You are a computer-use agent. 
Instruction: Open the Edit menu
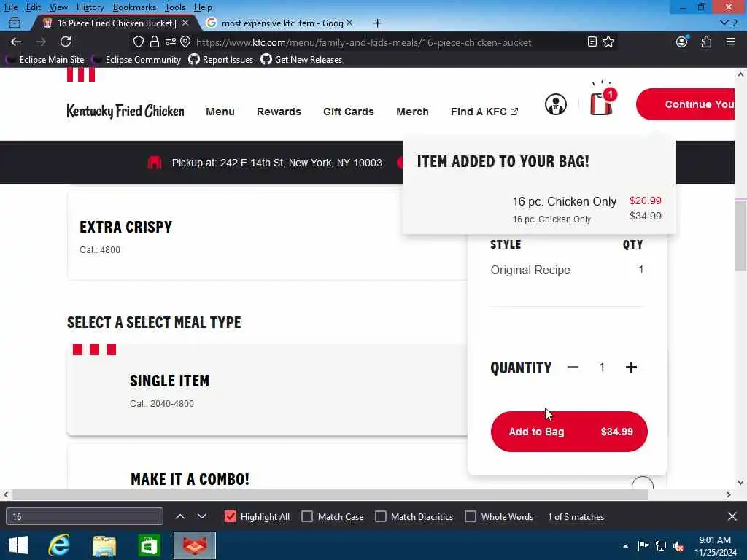click(x=33, y=7)
